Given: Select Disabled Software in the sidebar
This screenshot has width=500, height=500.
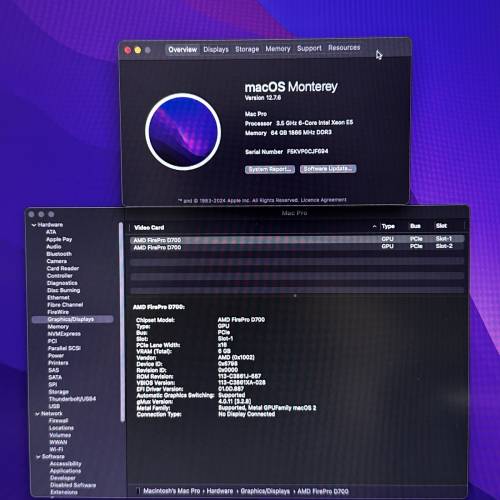Looking at the screenshot, I should [73, 485].
